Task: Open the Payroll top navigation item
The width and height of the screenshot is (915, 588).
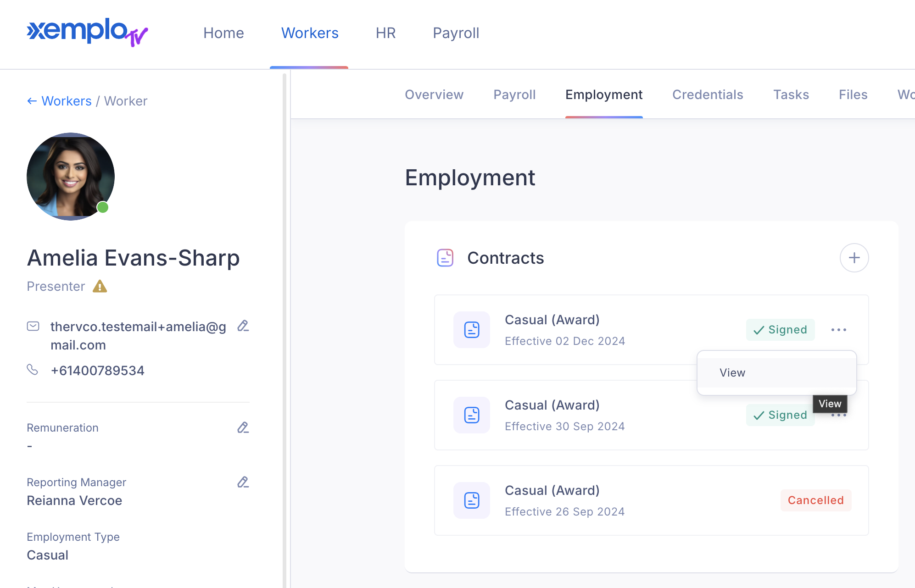Action: click(x=456, y=33)
